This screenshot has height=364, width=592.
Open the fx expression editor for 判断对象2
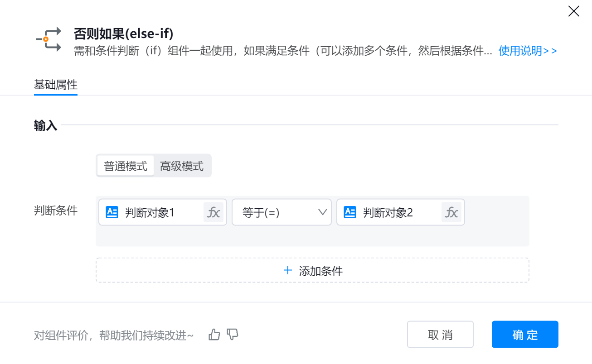tap(451, 212)
